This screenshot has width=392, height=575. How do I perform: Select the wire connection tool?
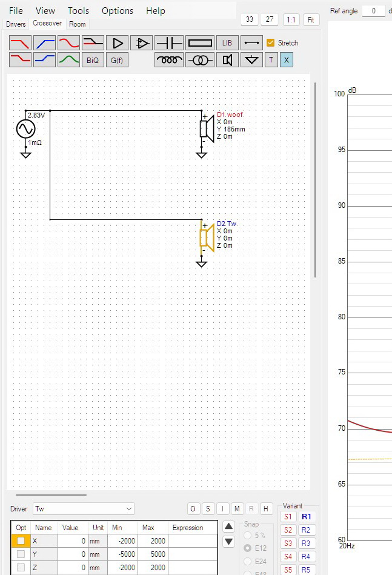click(x=251, y=43)
